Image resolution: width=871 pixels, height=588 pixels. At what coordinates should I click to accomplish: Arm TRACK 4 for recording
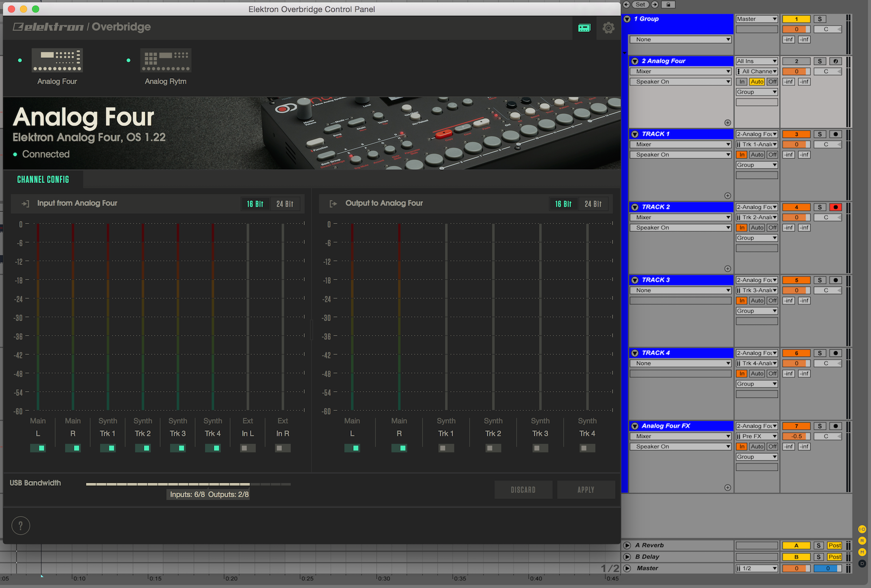(x=836, y=353)
